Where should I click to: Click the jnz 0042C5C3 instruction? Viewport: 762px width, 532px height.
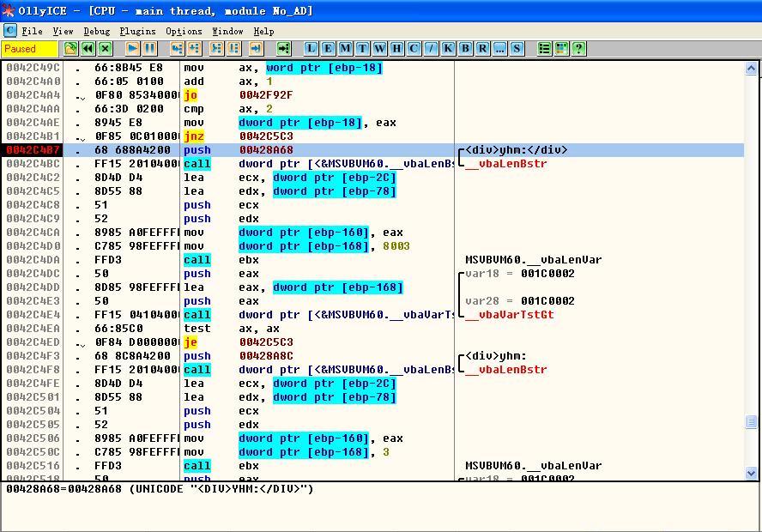[239, 136]
